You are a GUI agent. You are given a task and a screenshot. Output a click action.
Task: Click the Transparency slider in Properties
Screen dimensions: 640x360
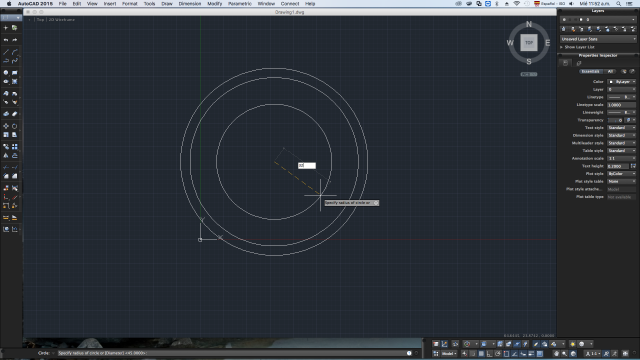[615, 120]
